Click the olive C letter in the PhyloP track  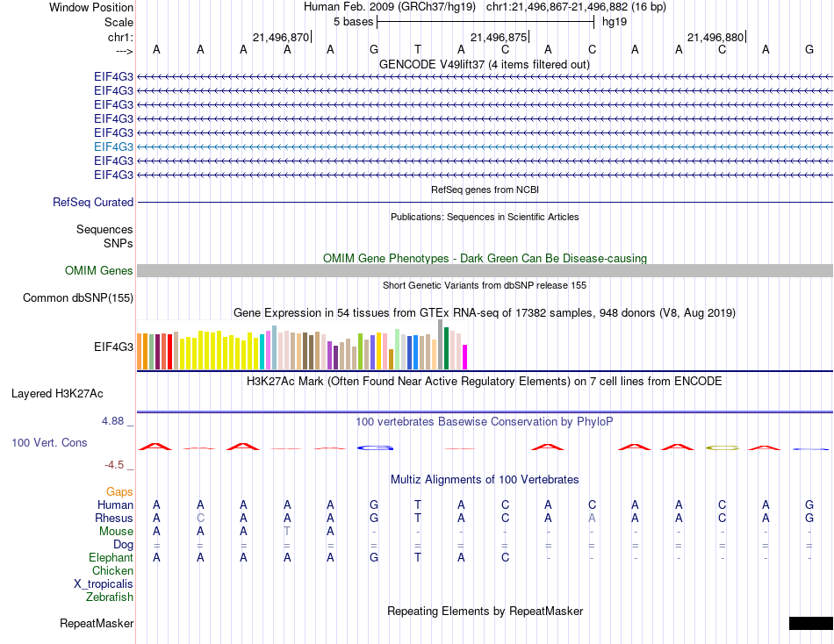tap(723, 448)
